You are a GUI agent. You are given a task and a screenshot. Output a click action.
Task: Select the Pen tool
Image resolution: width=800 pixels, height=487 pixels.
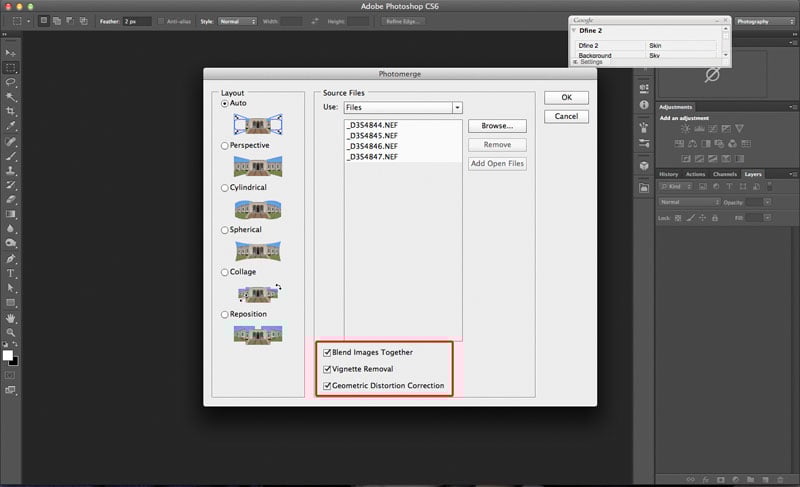coord(10,259)
